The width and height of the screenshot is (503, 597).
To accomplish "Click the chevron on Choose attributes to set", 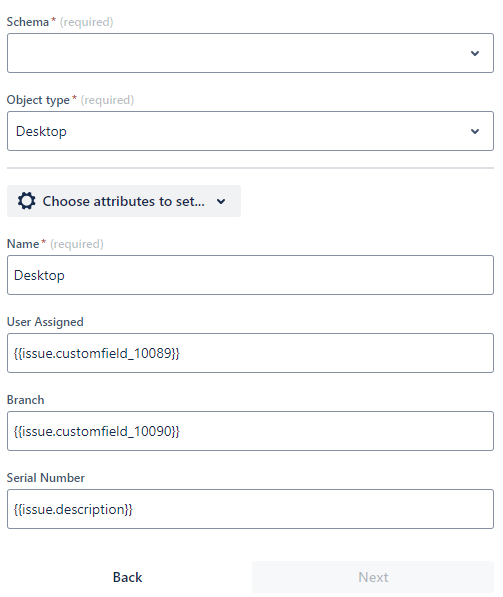I will (221, 201).
